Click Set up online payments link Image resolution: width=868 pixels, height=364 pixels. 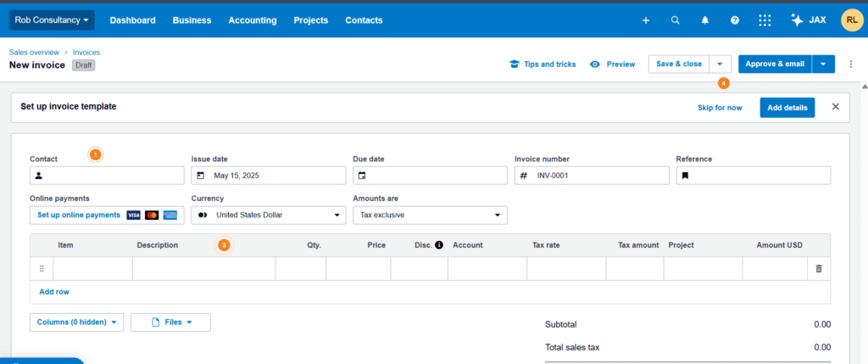[x=79, y=215]
